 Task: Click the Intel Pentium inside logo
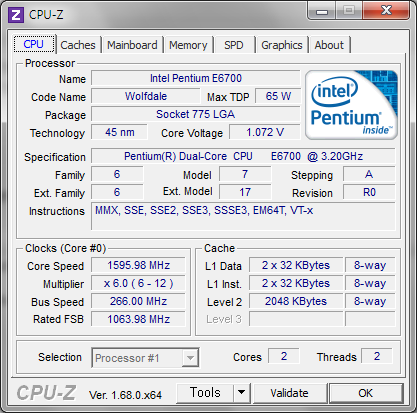point(351,105)
